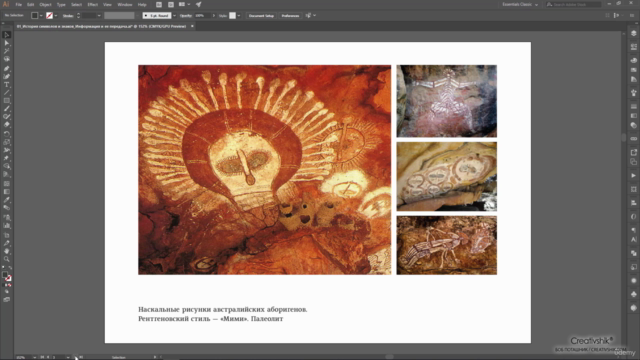Viewport: 640px width, 360px height.
Task: Select the Rectangle tool
Action: click(x=7, y=101)
